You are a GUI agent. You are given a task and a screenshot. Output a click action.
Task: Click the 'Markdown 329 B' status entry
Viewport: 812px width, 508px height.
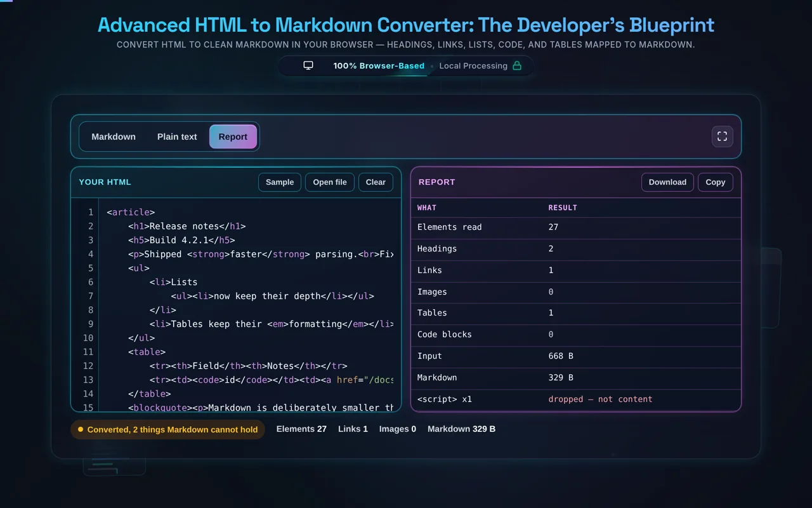[x=461, y=429]
